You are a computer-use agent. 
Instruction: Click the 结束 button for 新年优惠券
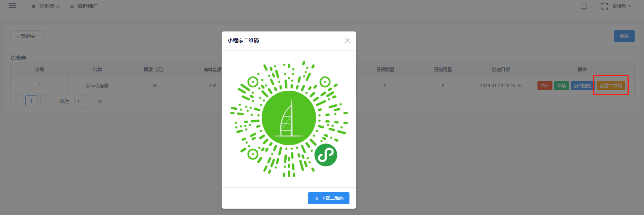[545, 86]
